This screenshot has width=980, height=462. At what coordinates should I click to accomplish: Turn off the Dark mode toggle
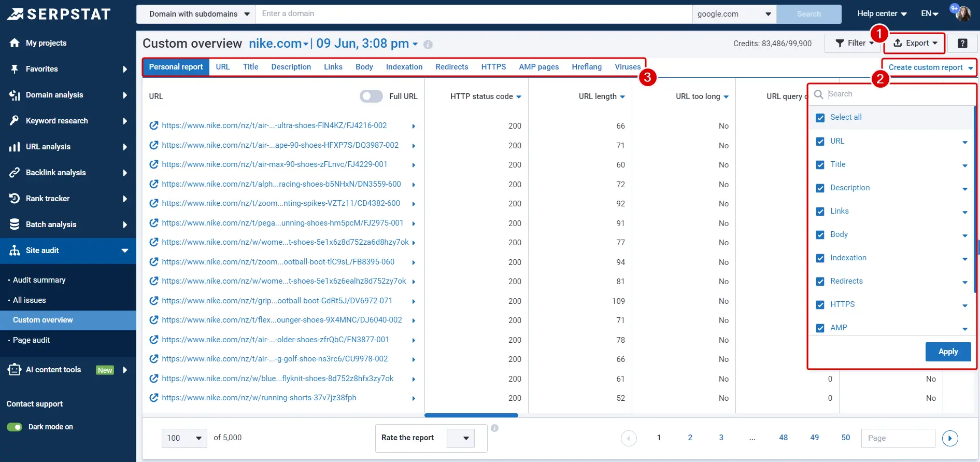(15, 427)
